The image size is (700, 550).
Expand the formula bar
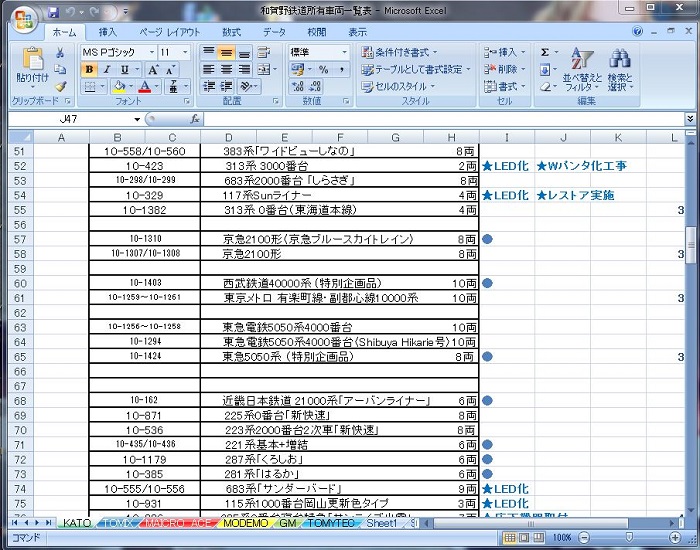coord(690,118)
